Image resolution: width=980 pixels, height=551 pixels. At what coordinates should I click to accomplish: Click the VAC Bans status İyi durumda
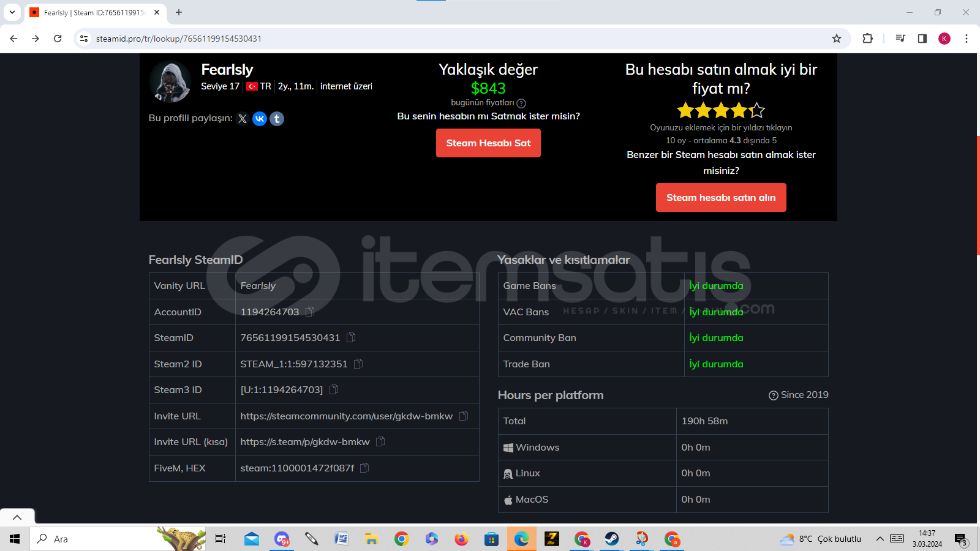(716, 312)
